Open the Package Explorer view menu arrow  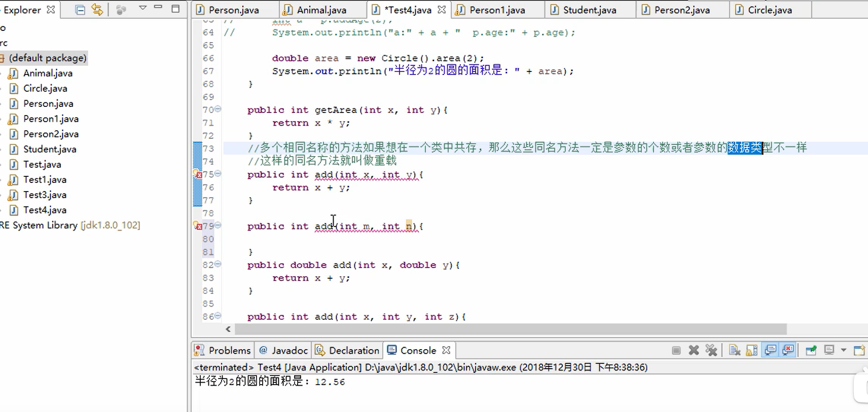[x=142, y=8]
